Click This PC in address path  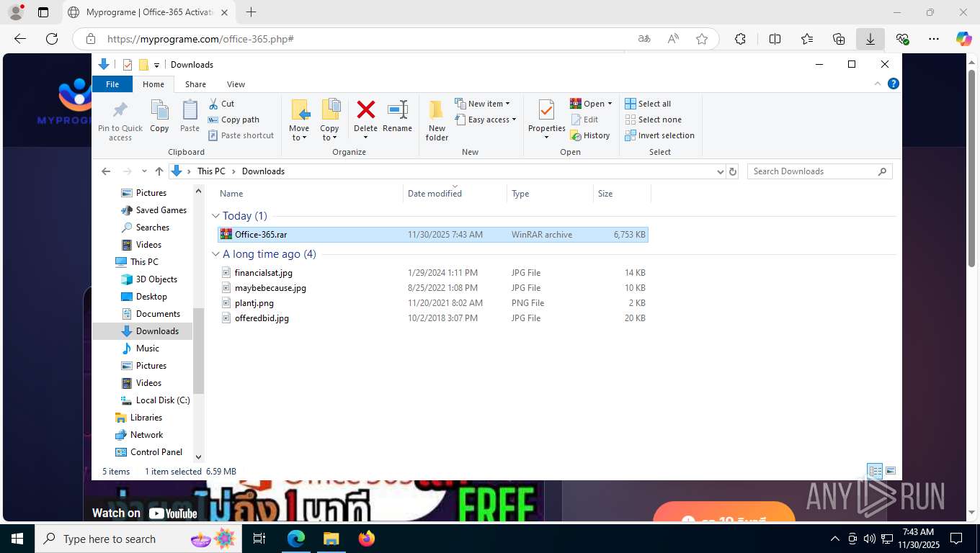click(x=211, y=171)
